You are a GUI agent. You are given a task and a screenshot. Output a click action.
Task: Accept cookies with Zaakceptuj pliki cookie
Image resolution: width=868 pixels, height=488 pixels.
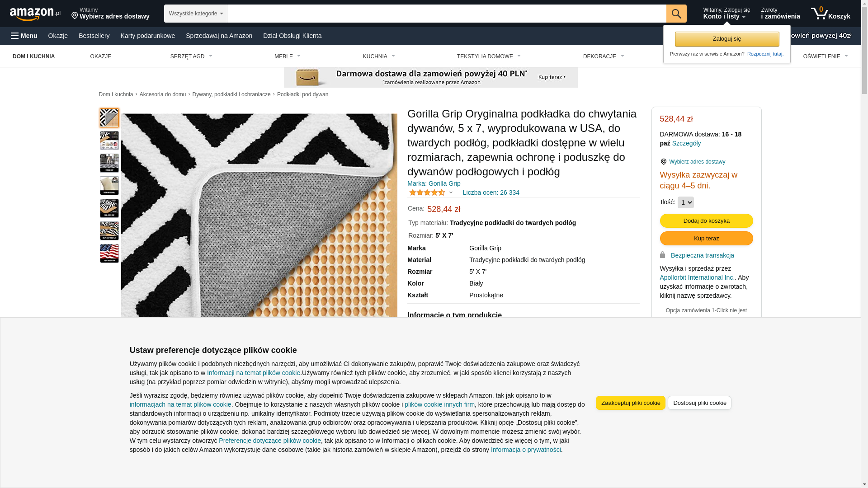click(630, 403)
